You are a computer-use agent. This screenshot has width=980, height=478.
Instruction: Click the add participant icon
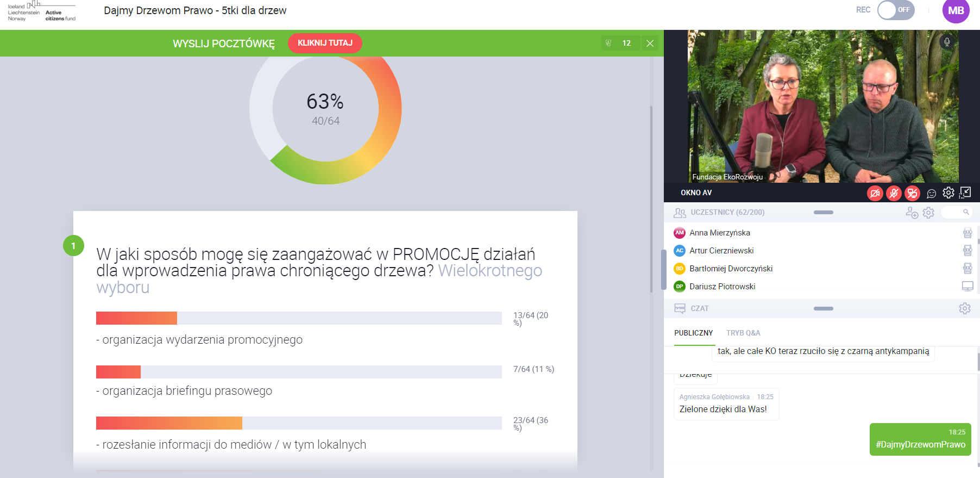(912, 213)
